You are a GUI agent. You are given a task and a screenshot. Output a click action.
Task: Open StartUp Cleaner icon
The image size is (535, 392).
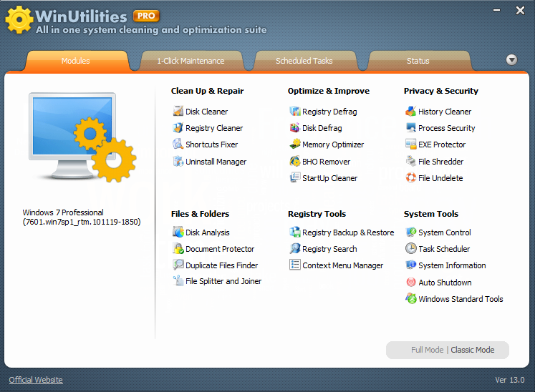pos(295,177)
